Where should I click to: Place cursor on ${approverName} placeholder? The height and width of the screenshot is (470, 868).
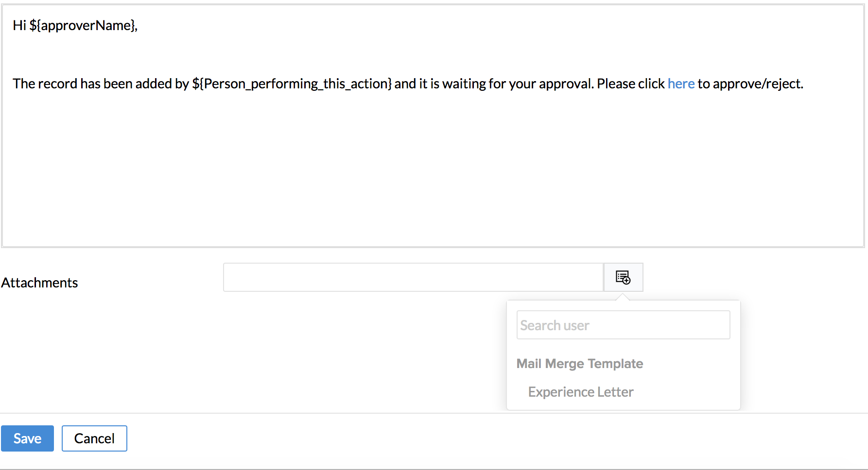point(83,25)
